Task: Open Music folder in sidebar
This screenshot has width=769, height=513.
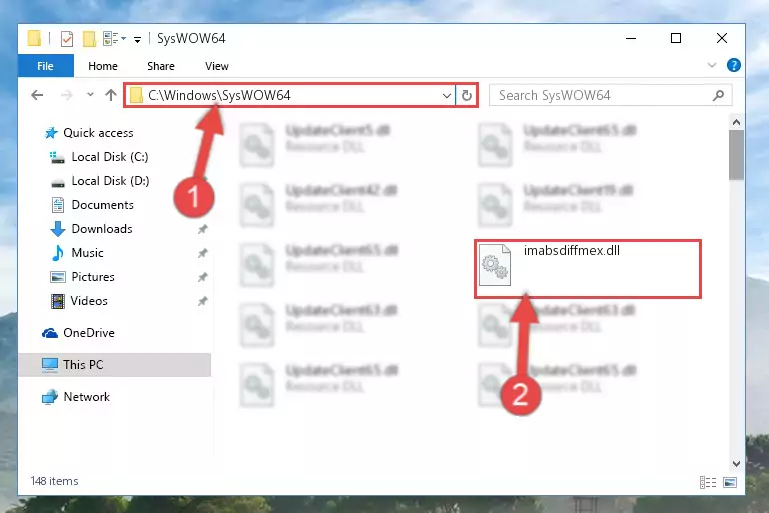Action: point(87,253)
